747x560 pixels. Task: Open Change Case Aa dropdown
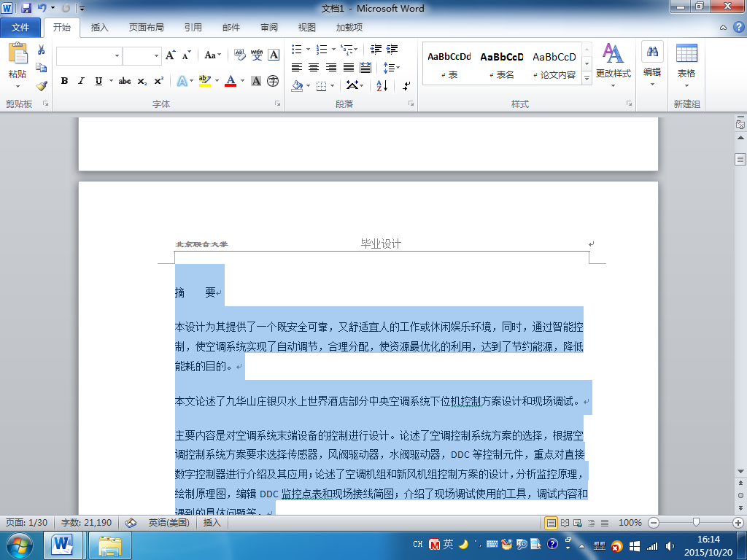point(212,55)
